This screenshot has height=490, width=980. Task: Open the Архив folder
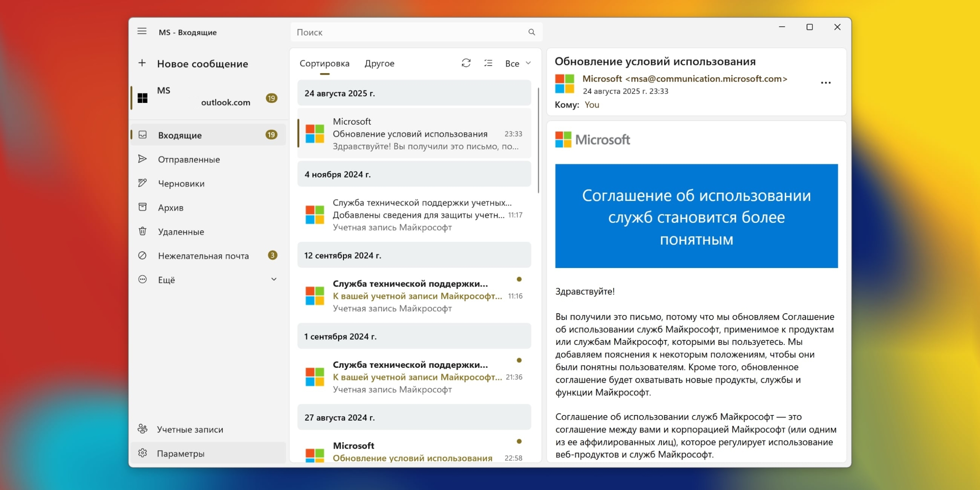[x=171, y=207]
